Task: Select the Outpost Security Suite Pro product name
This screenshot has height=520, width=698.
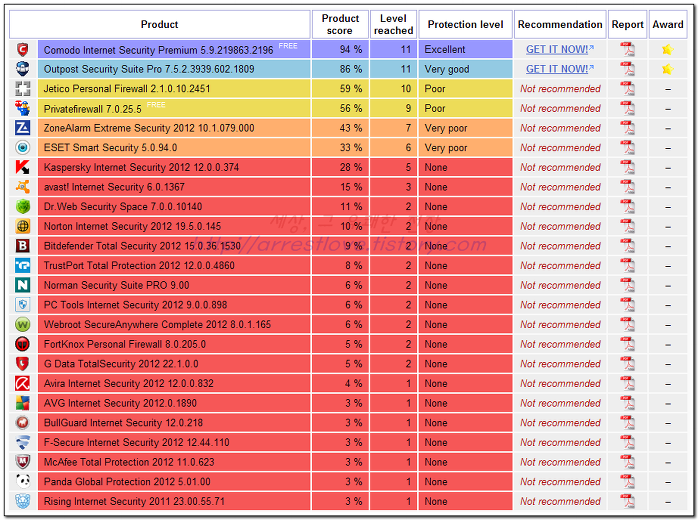Action: [149, 69]
